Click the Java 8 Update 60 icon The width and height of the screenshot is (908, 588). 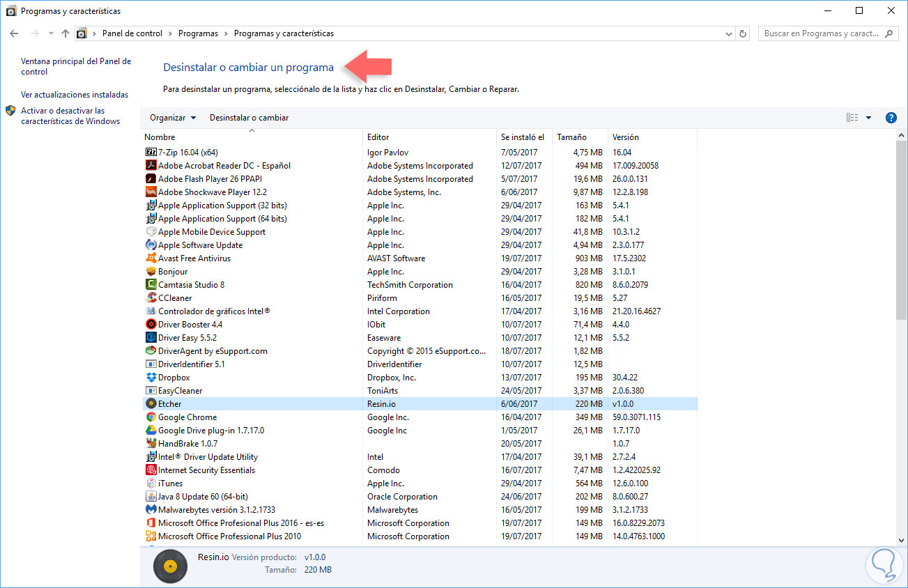151,496
